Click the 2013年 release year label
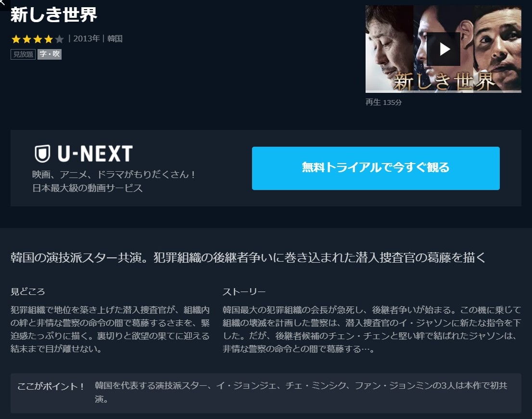This screenshot has width=532, height=419. coord(87,38)
